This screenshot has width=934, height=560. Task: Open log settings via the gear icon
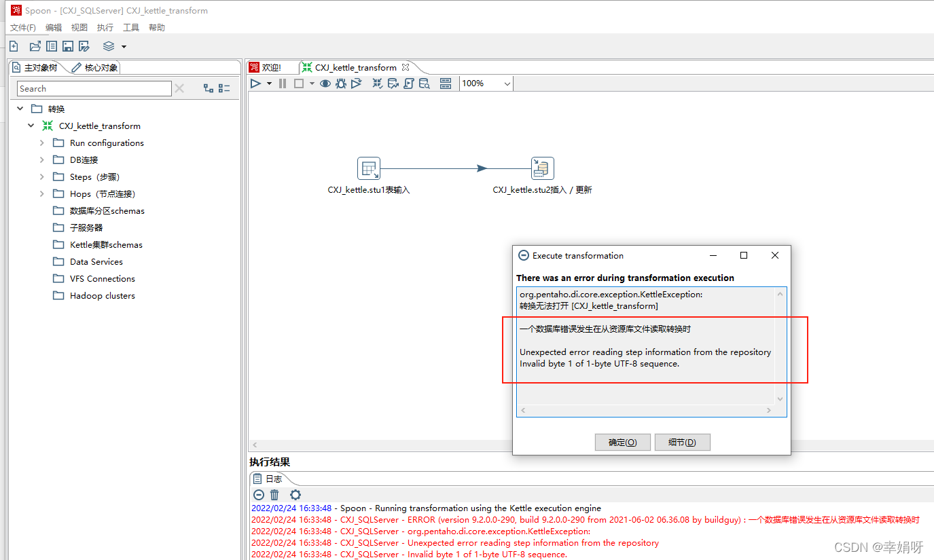point(295,495)
